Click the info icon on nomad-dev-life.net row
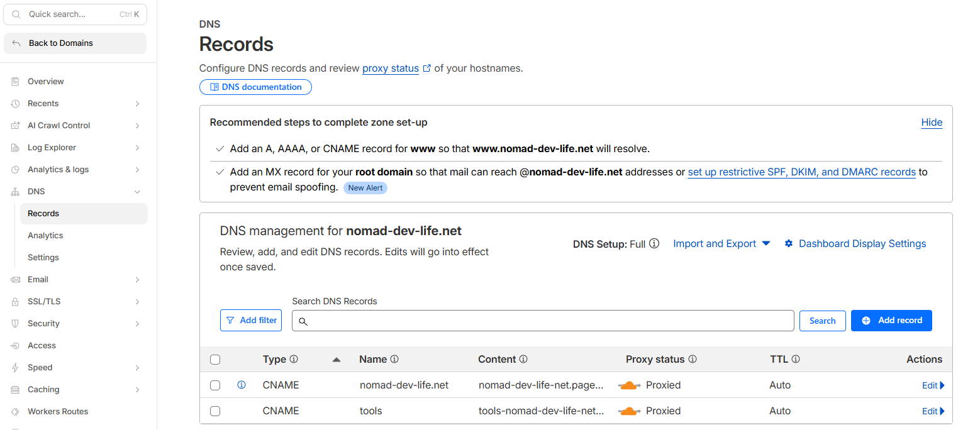This screenshot has width=980, height=430. click(x=242, y=385)
